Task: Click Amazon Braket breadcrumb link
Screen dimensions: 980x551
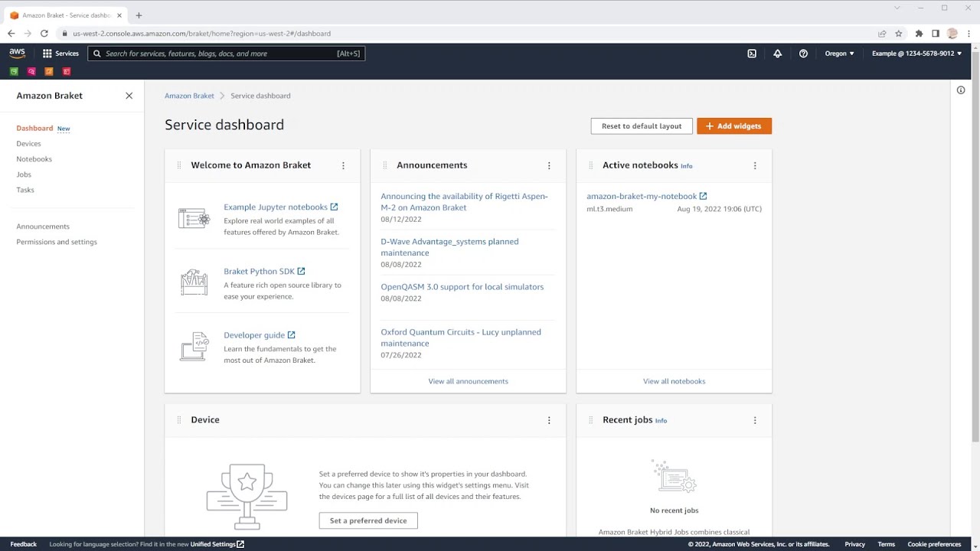Action: pyautogui.click(x=189, y=96)
